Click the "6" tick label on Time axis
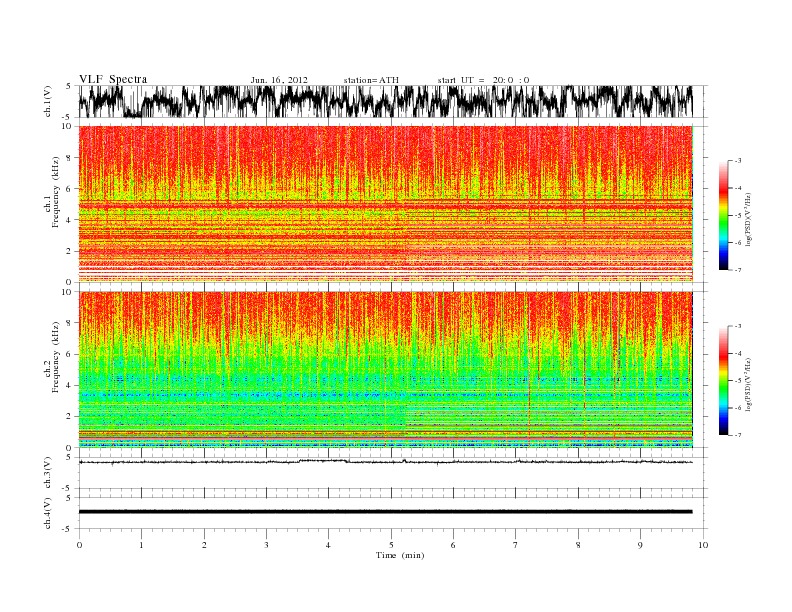The image size is (792, 612). (453, 545)
